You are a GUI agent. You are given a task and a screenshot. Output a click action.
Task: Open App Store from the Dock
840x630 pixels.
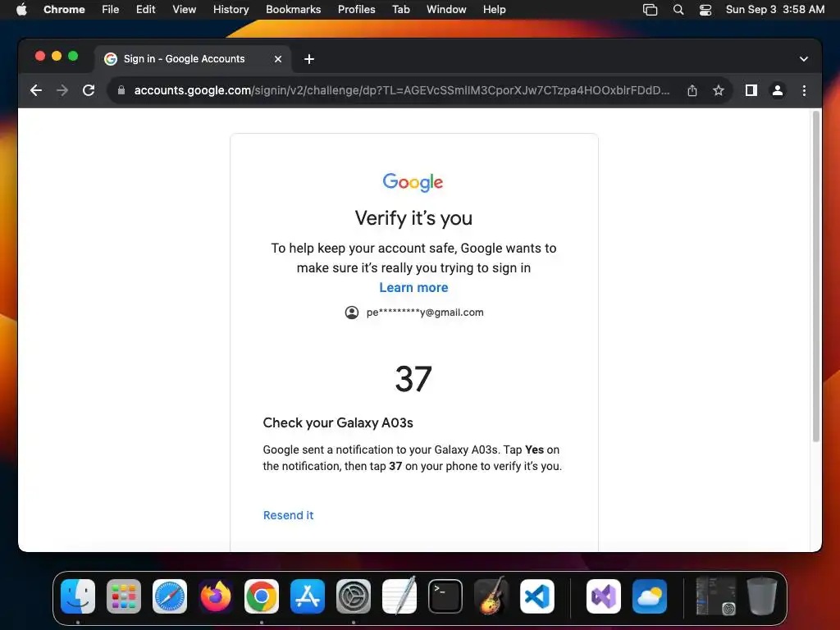tap(308, 596)
